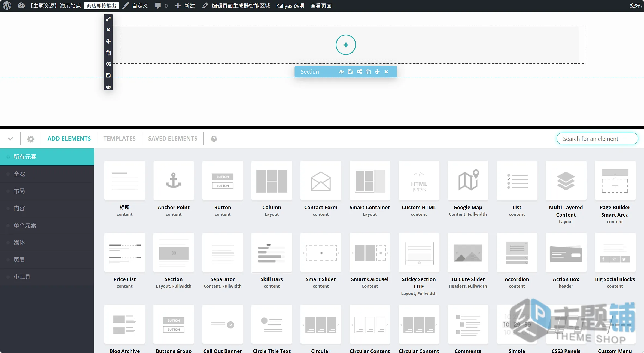Remove the Section with X icon
The height and width of the screenshot is (353, 644).
(x=386, y=72)
